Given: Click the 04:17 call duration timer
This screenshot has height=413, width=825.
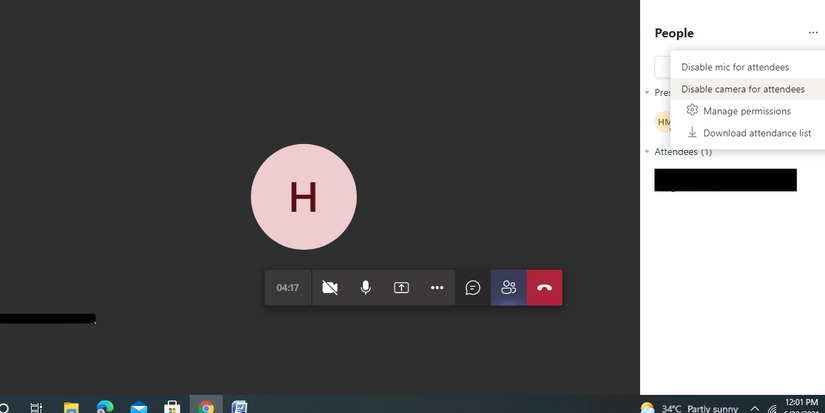Looking at the screenshot, I should point(288,288).
